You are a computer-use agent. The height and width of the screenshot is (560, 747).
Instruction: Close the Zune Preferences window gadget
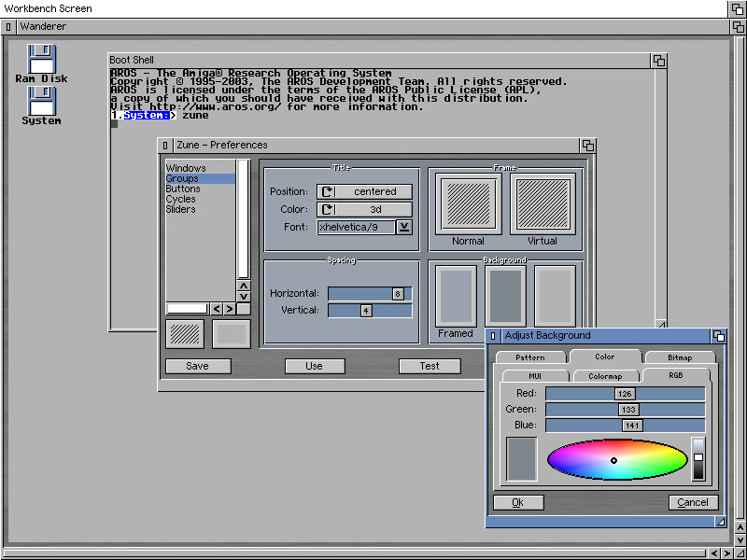point(165,146)
